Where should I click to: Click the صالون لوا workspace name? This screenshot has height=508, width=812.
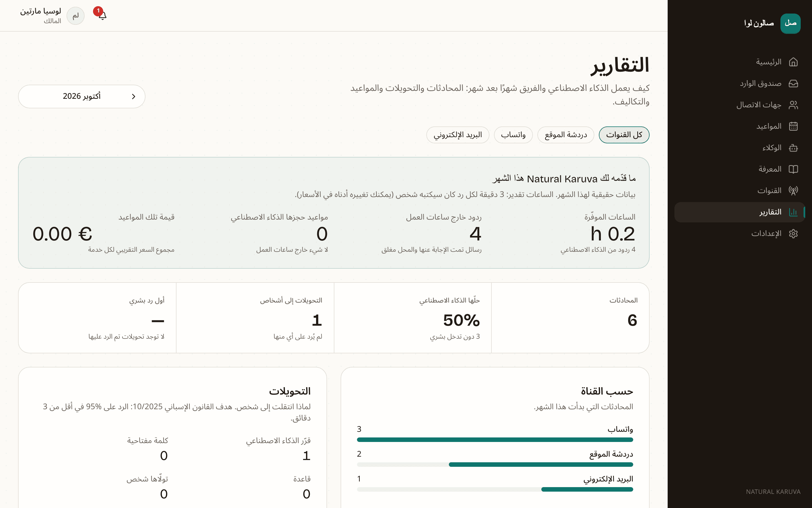(x=759, y=23)
